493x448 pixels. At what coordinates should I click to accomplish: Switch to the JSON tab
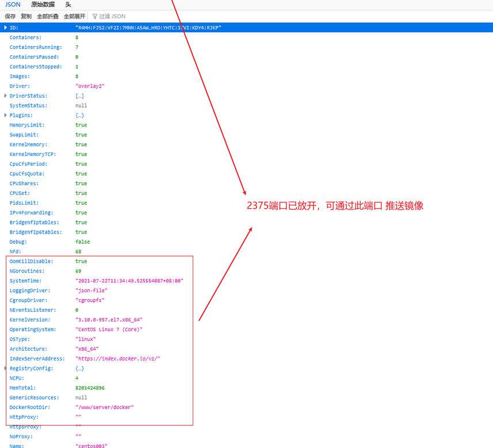[x=13, y=5]
